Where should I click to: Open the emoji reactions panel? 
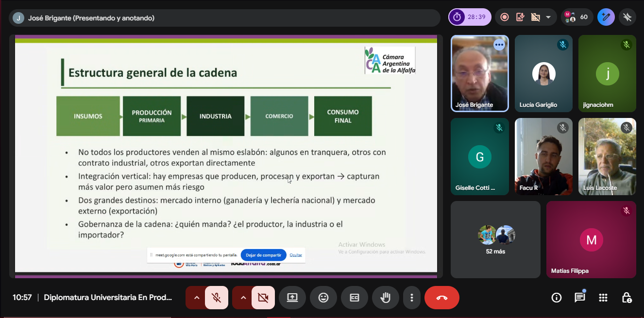pos(323,298)
